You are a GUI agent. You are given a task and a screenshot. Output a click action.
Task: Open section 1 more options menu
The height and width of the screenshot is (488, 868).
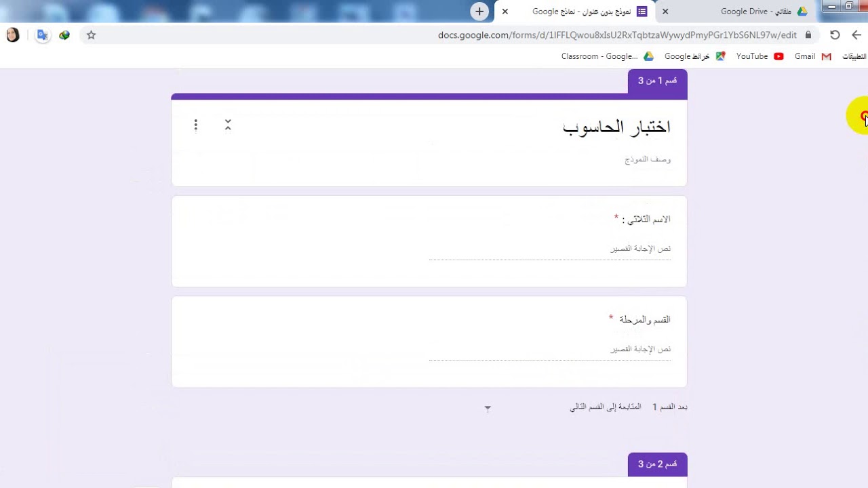point(196,125)
